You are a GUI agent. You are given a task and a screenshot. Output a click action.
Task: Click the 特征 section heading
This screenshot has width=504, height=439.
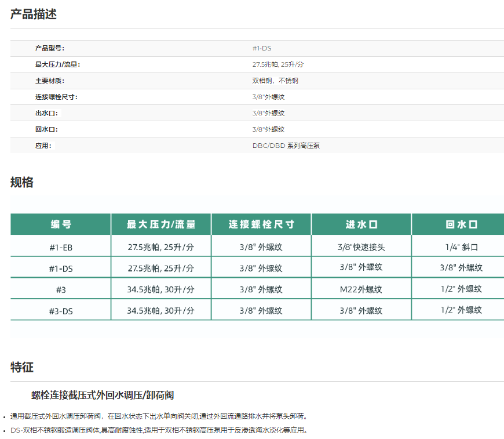point(22,367)
